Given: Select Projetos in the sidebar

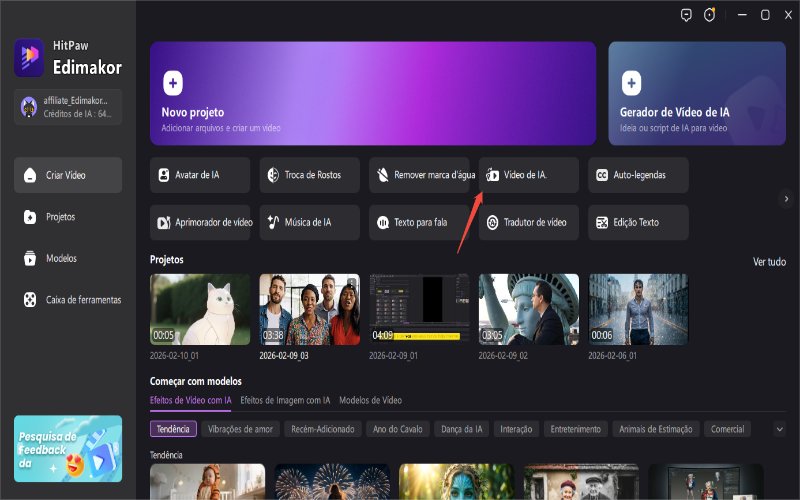Looking at the screenshot, I should point(68,217).
